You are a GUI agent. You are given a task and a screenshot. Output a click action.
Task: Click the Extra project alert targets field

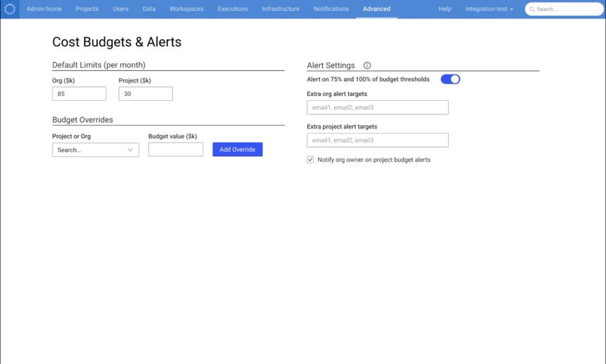coord(377,139)
